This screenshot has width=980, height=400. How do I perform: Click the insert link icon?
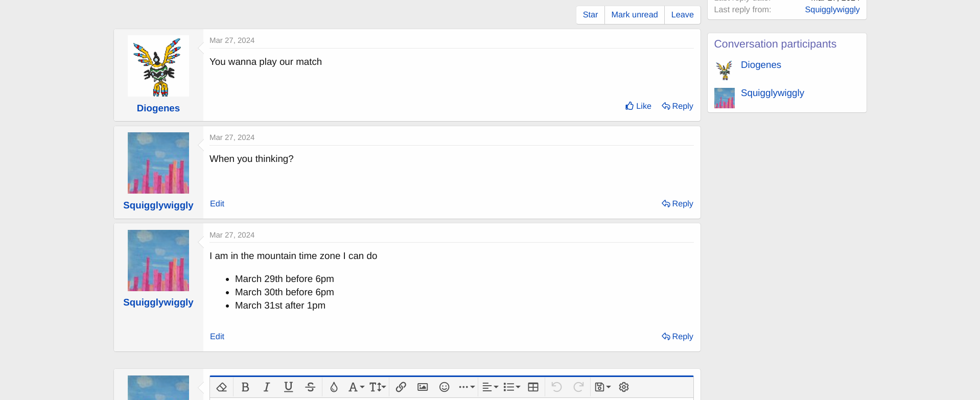[x=401, y=387]
